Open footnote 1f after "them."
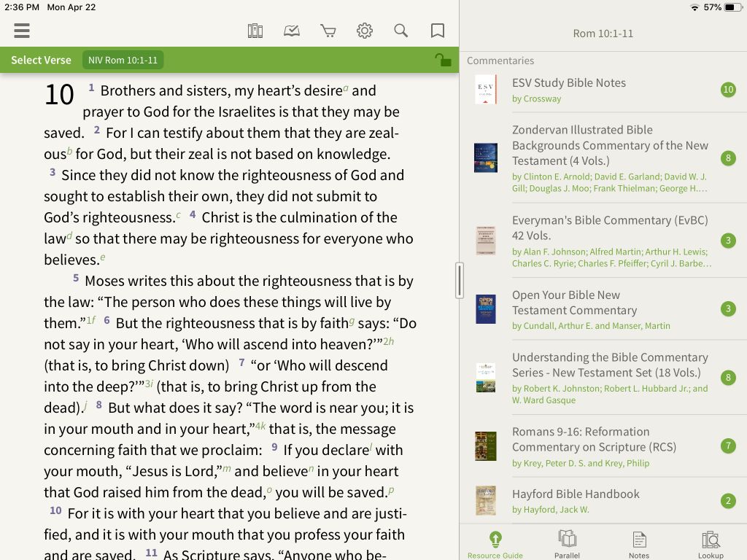This screenshot has width=747, height=560. click(x=91, y=320)
